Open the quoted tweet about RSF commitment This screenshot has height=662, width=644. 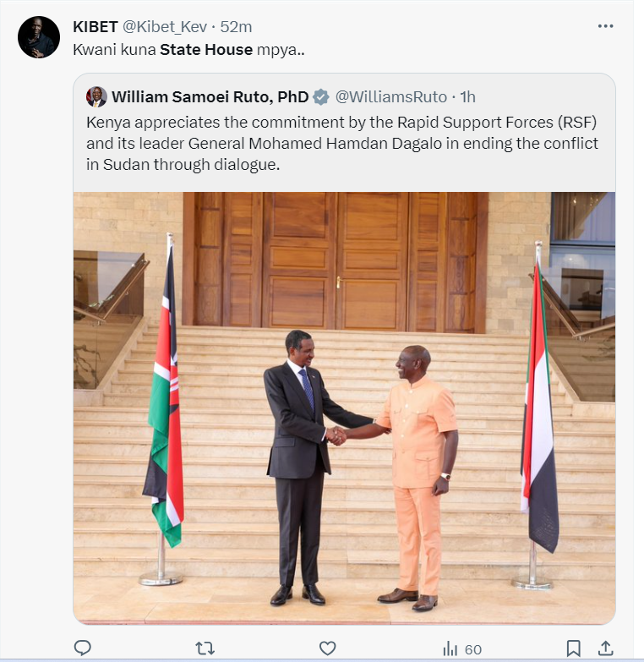(342, 144)
